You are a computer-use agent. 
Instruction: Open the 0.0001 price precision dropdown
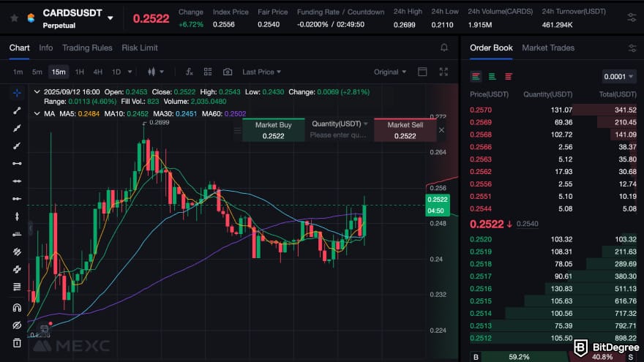pyautogui.click(x=618, y=76)
